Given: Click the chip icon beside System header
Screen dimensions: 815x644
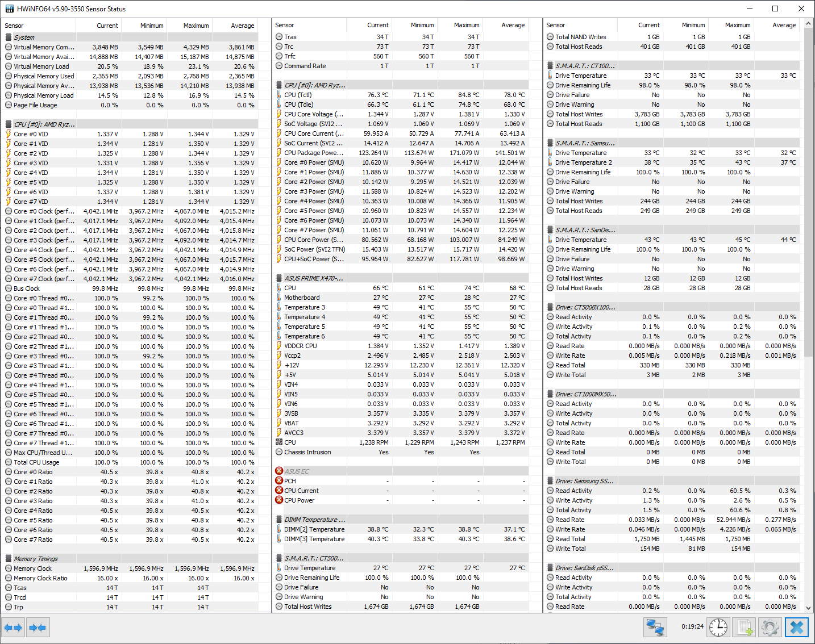Looking at the screenshot, I should [9, 37].
